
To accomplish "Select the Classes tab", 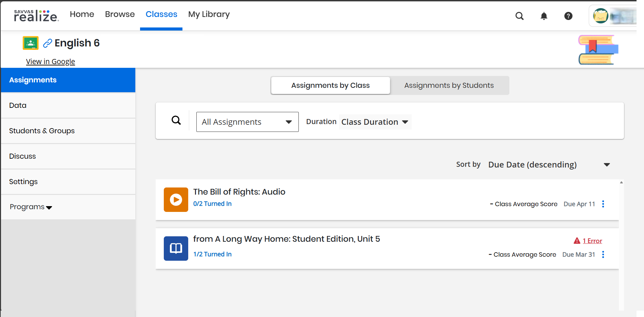I will 161,14.
